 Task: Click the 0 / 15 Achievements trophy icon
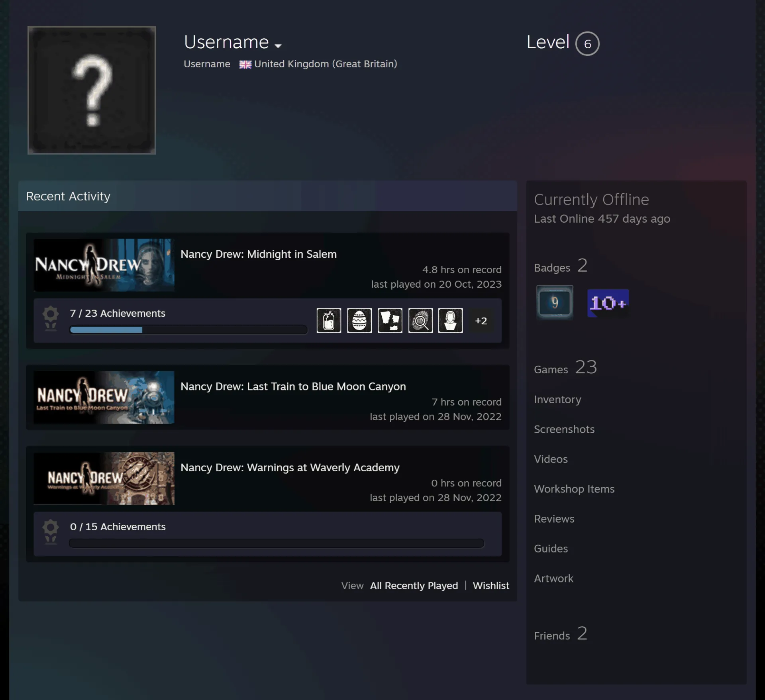click(51, 532)
